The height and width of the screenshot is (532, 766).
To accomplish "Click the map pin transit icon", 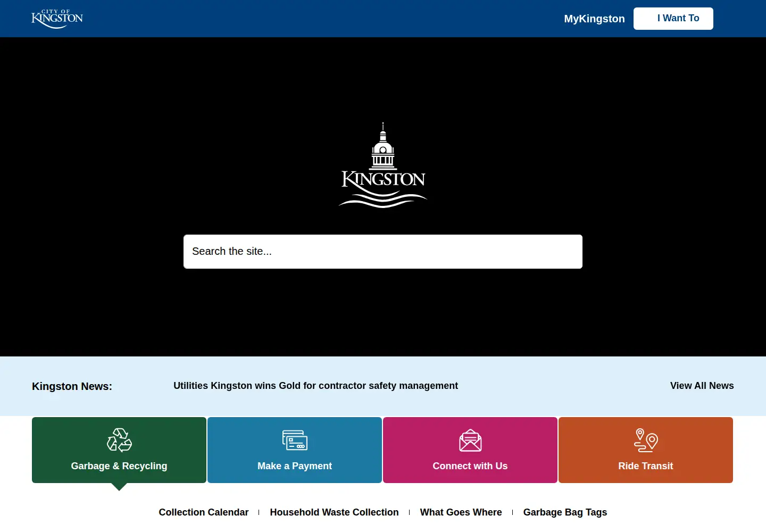I will 646,440.
